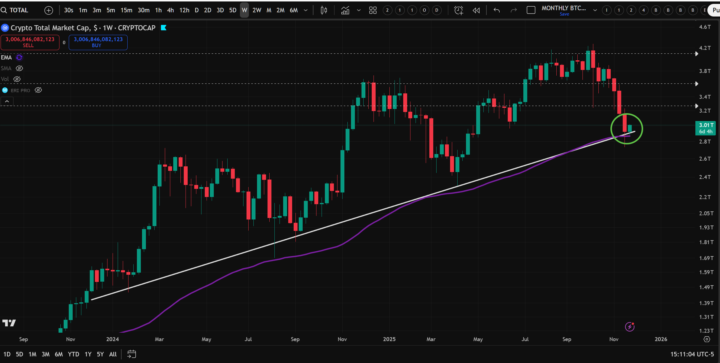Switch chart to 15m interval

pos(126,10)
